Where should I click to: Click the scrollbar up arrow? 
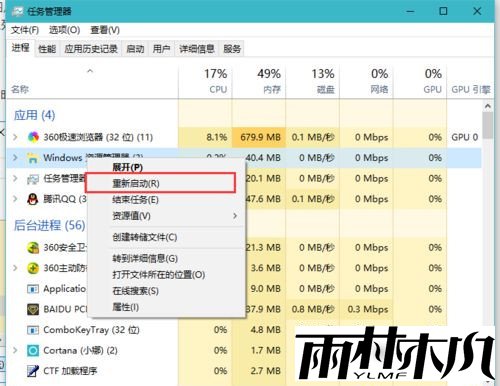click(x=488, y=106)
